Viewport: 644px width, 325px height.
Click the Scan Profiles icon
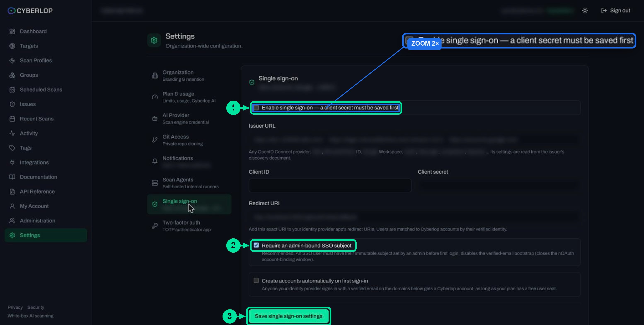(12, 60)
